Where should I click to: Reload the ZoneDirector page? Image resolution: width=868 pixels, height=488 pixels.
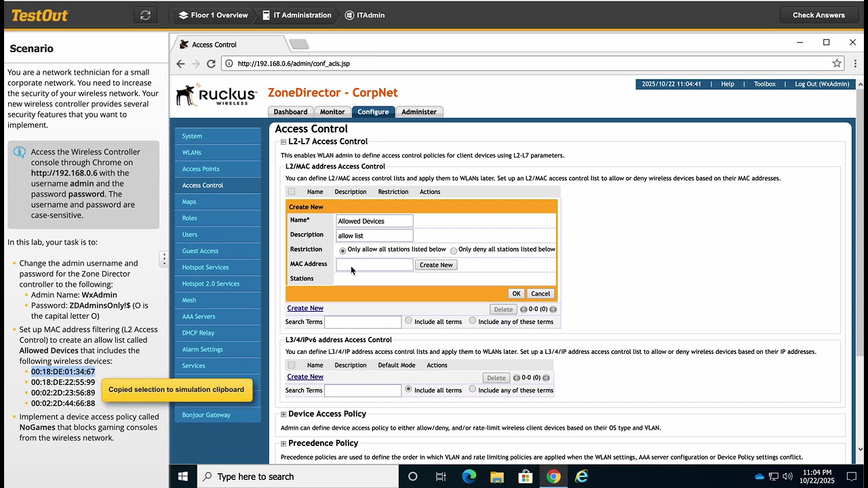(211, 64)
